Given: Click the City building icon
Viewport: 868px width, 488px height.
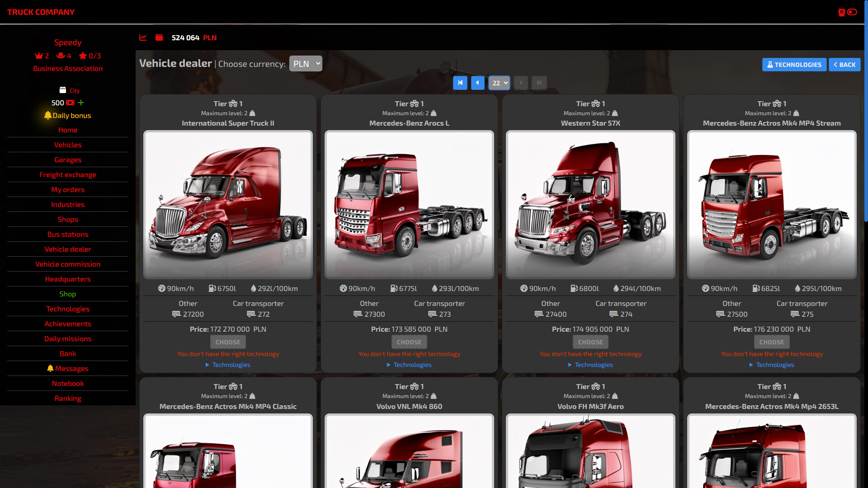Looking at the screenshot, I should coord(63,90).
